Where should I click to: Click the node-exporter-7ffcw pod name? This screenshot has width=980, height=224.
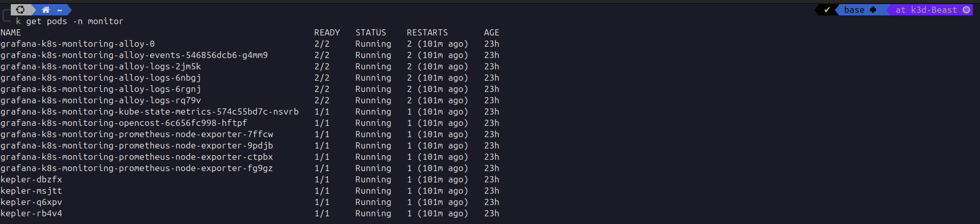pyautogui.click(x=136, y=134)
